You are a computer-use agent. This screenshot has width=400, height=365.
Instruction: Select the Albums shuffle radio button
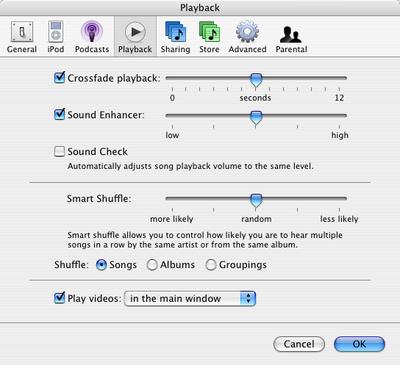[x=152, y=265]
